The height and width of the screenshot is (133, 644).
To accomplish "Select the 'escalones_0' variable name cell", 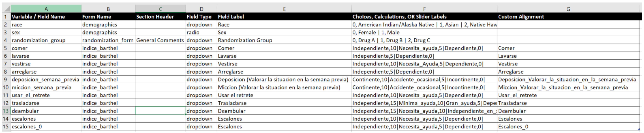I will (46, 127).
